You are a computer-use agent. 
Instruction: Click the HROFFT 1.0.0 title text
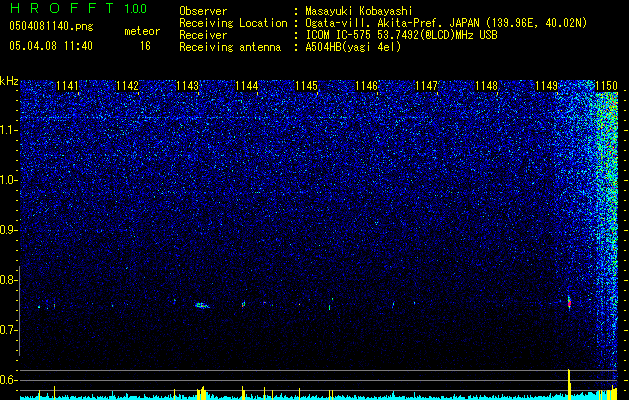click(x=78, y=8)
